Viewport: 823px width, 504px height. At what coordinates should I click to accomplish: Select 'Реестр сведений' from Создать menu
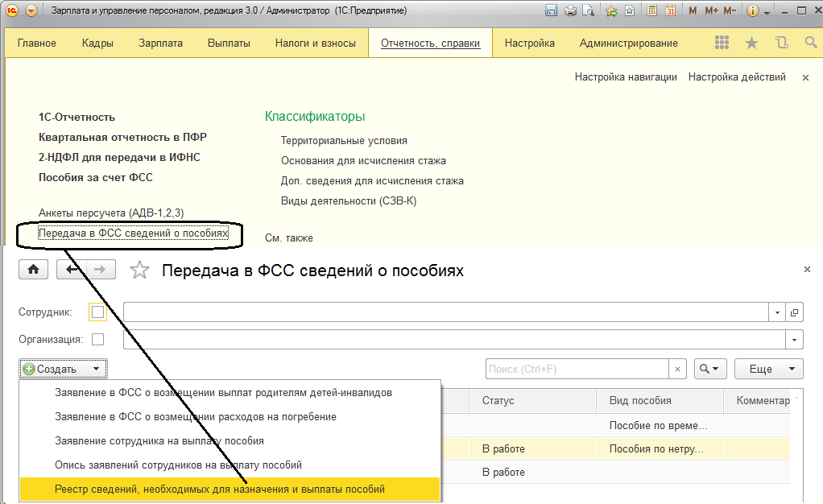[x=220, y=489]
